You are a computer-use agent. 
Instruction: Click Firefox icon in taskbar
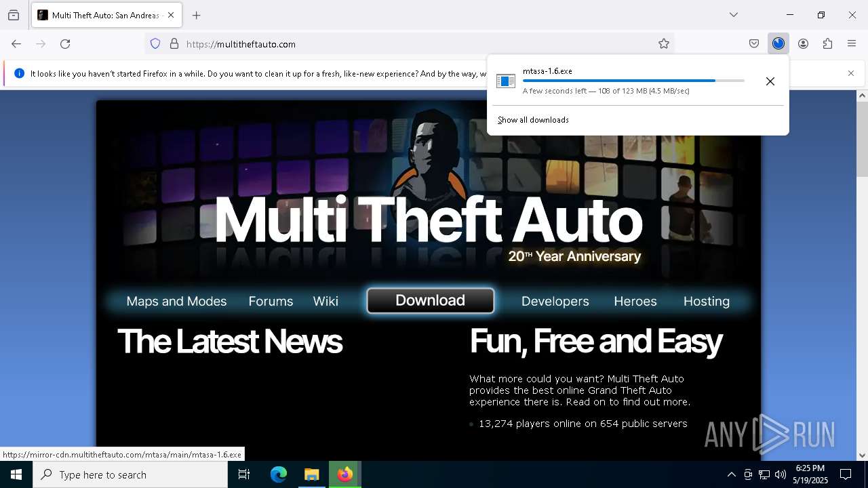click(345, 474)
